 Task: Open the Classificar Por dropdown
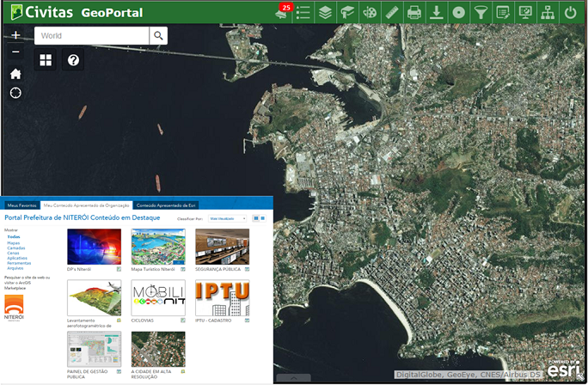pos(228,218)
